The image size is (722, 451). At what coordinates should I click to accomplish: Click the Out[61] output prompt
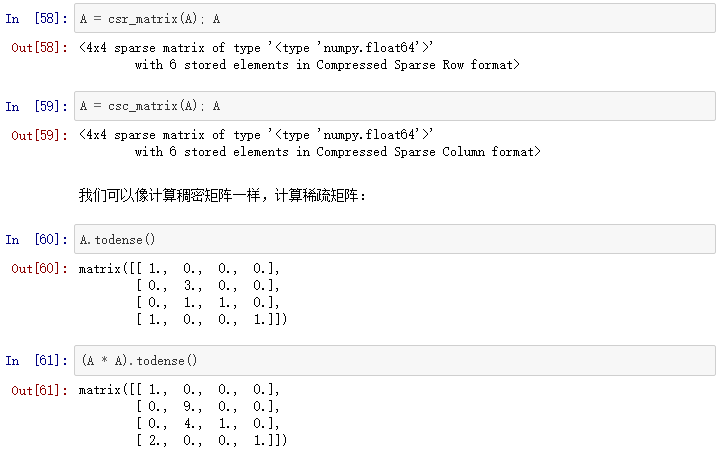click(x=36, y=390)
